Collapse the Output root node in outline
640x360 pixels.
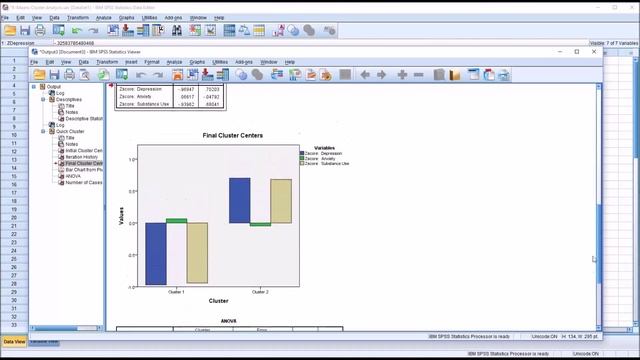point(34,87)
